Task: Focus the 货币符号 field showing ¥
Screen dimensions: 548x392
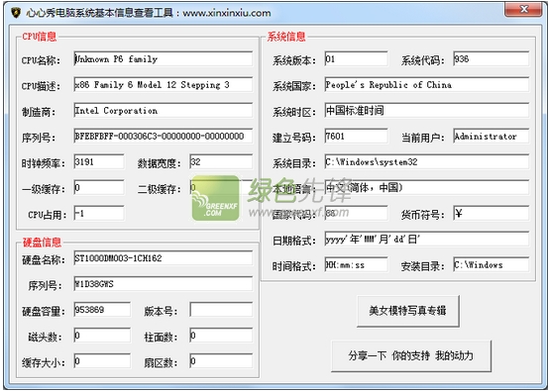Action: (491, 213)
